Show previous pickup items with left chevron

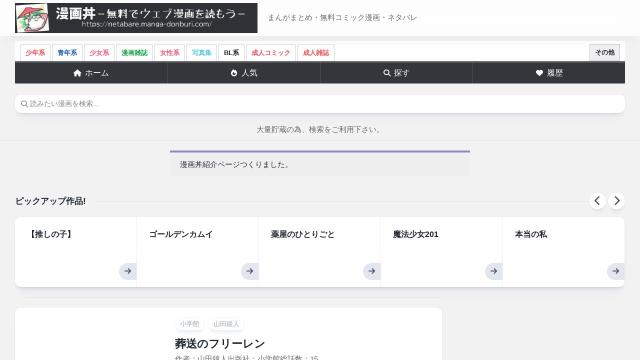[597, 201]
